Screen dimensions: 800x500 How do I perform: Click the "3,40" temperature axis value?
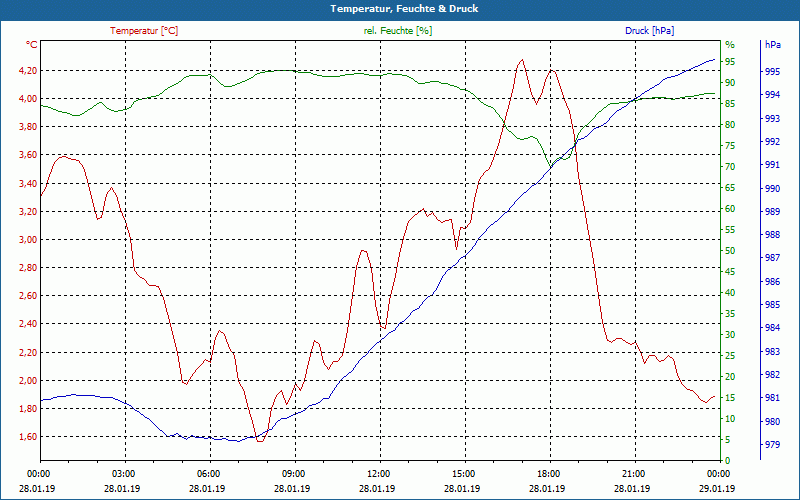(28, 183)
